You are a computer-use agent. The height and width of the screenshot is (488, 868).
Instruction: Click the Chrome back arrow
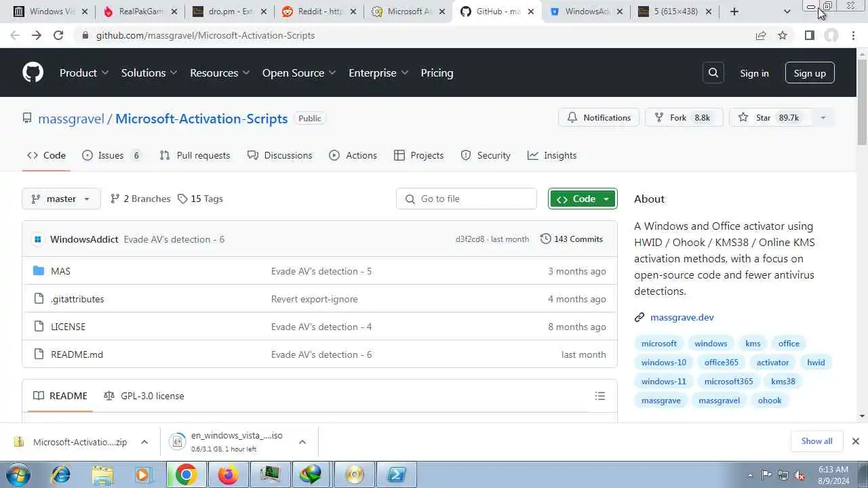pos(15,35)
